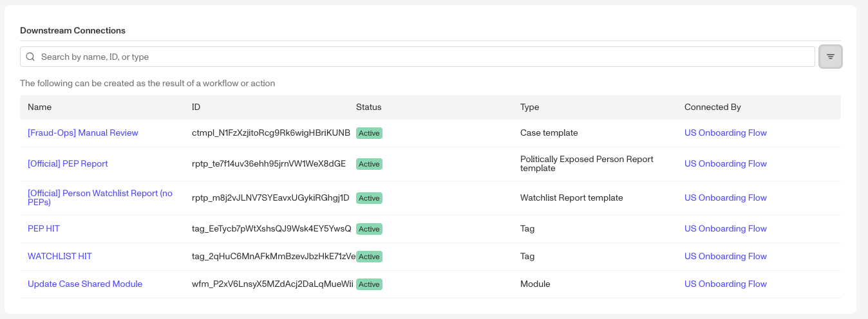Click the Name column header
Viewport: 868px width, 319px height.
coord(40,107)
